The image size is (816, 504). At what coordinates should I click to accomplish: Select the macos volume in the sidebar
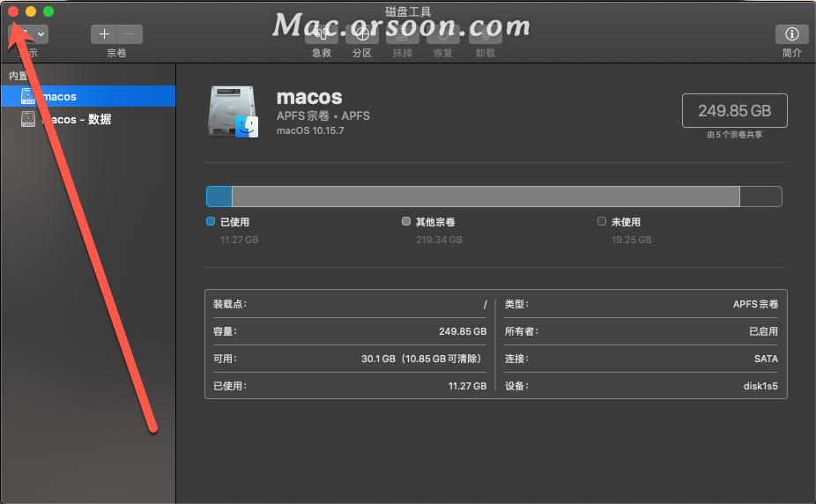click(88, 96)
